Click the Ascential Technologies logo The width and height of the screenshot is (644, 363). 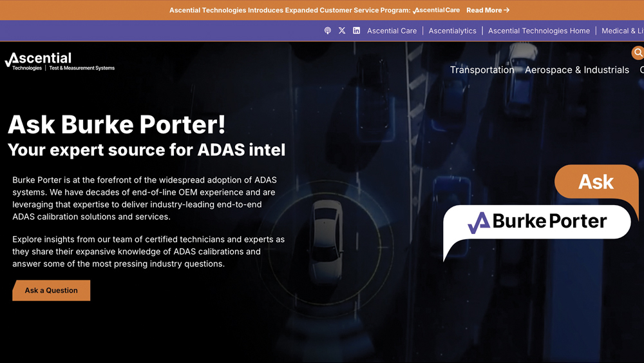59,61
